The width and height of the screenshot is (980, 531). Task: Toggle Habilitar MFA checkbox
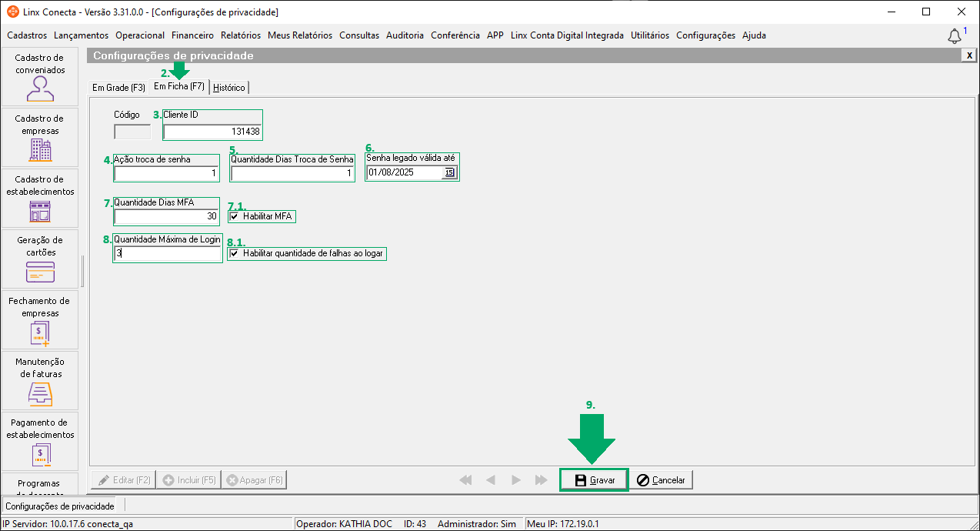tap(234, 217)
